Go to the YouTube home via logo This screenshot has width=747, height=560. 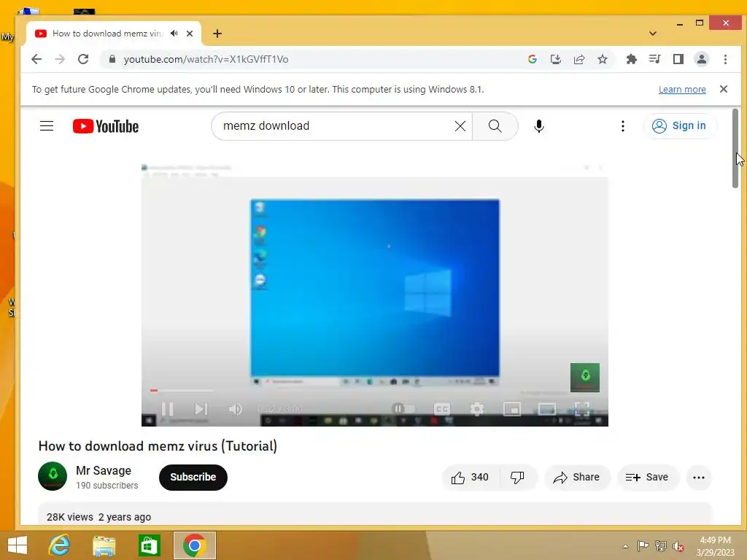(106, 126)
